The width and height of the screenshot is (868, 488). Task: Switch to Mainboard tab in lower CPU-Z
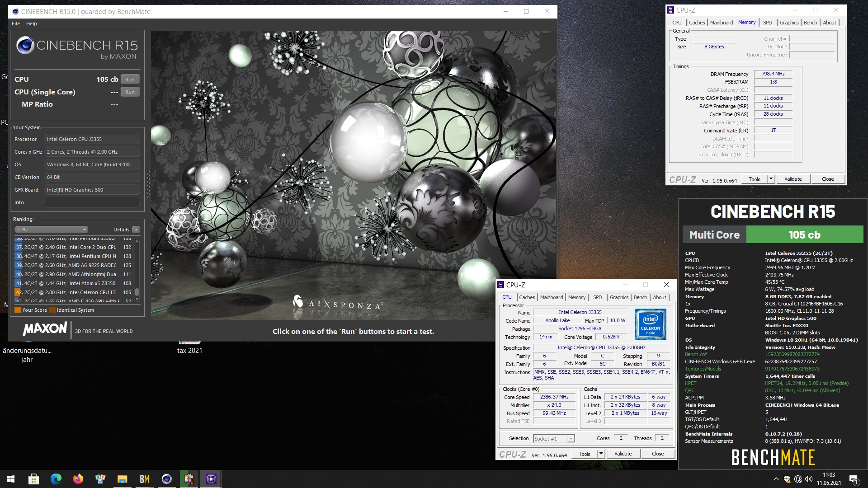(552, 297)
